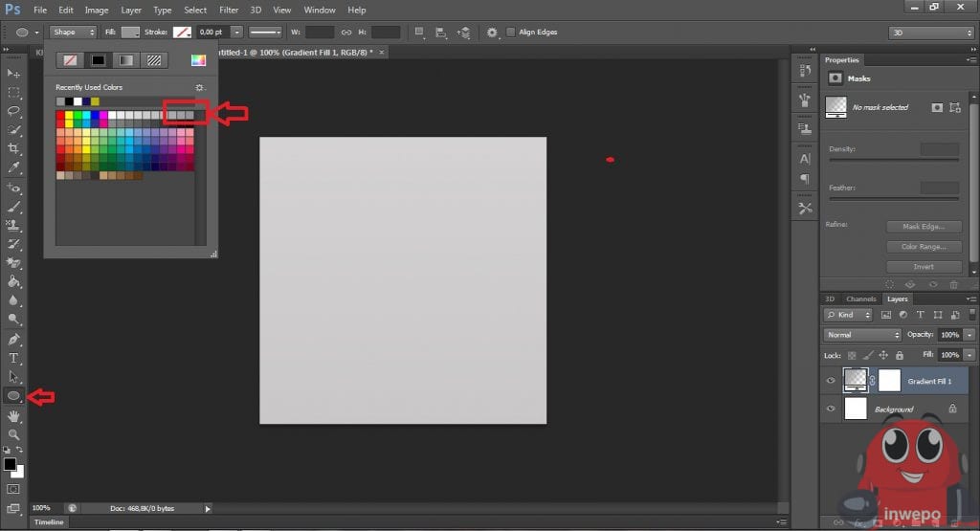Screen dimensions: 980x531
Task: Open the layer Opacity dropdown arrow
Action: (x=969, y=335)
